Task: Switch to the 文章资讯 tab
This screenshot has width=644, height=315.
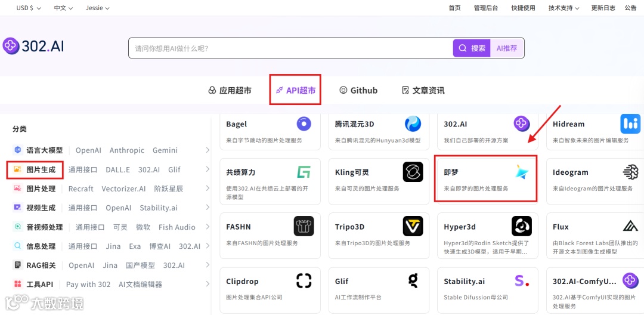Action: [x=423, y=90]
